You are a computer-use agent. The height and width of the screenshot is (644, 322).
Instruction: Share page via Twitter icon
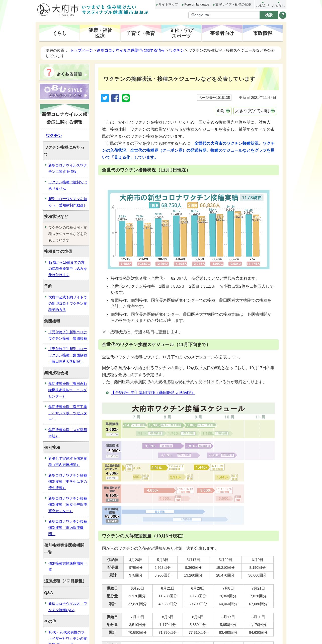(x=105, y=98)
